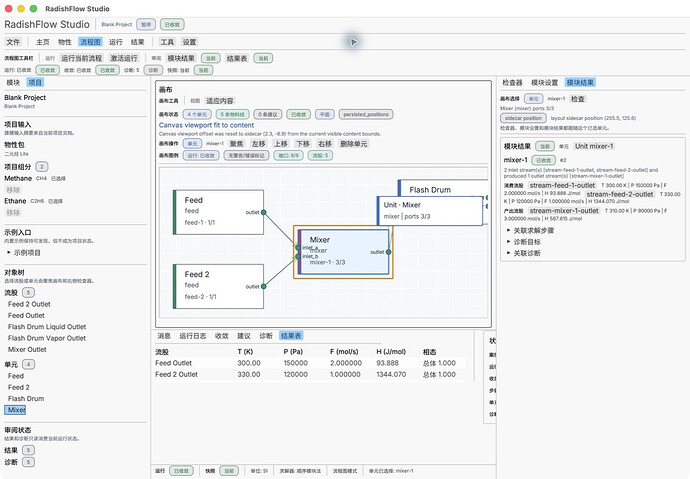Click the 求解器 status bar entry
Viewport: 690px width, 479px height.
[300, 471]
